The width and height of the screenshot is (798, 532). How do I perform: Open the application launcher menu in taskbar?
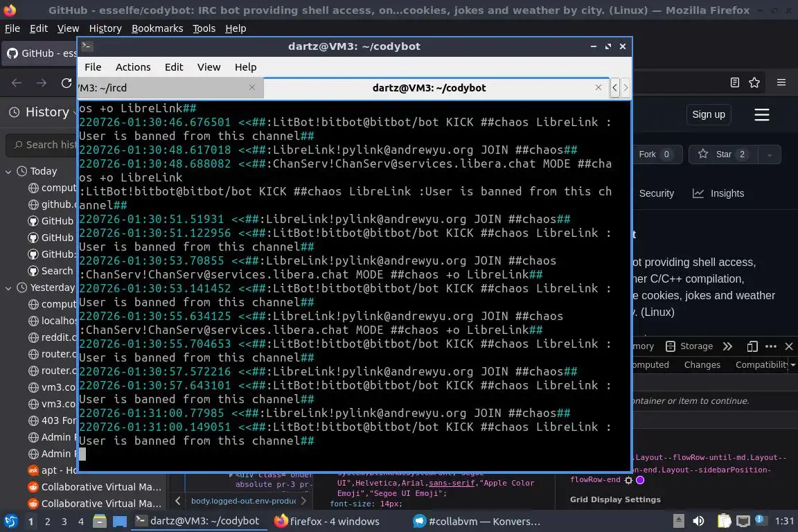pos(10,522)
